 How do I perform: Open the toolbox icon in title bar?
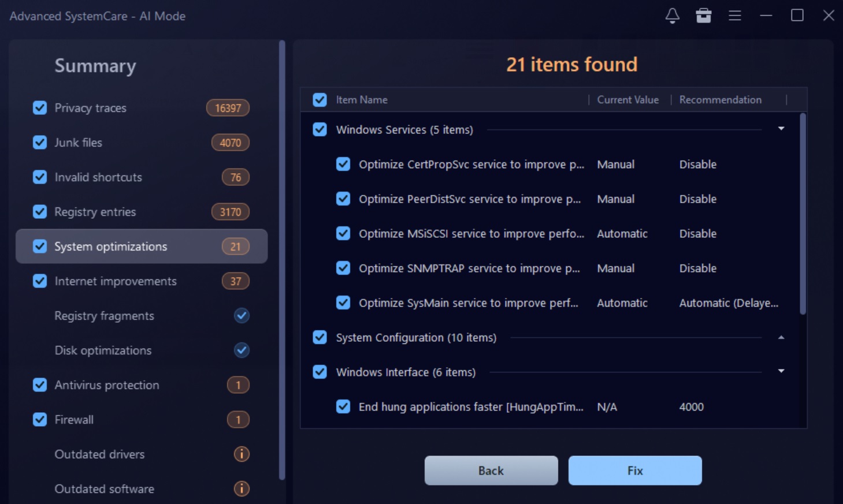(x=703, y=16)
